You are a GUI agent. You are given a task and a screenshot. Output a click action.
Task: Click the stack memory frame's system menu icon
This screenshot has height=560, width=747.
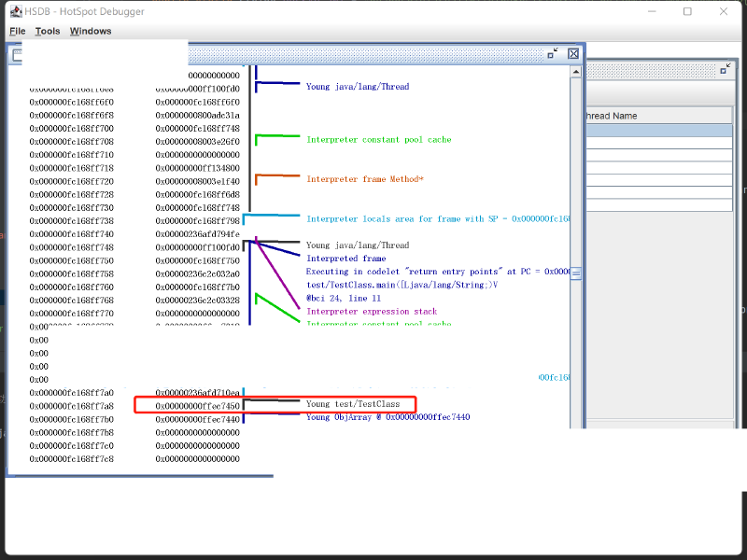coord(16,54)
